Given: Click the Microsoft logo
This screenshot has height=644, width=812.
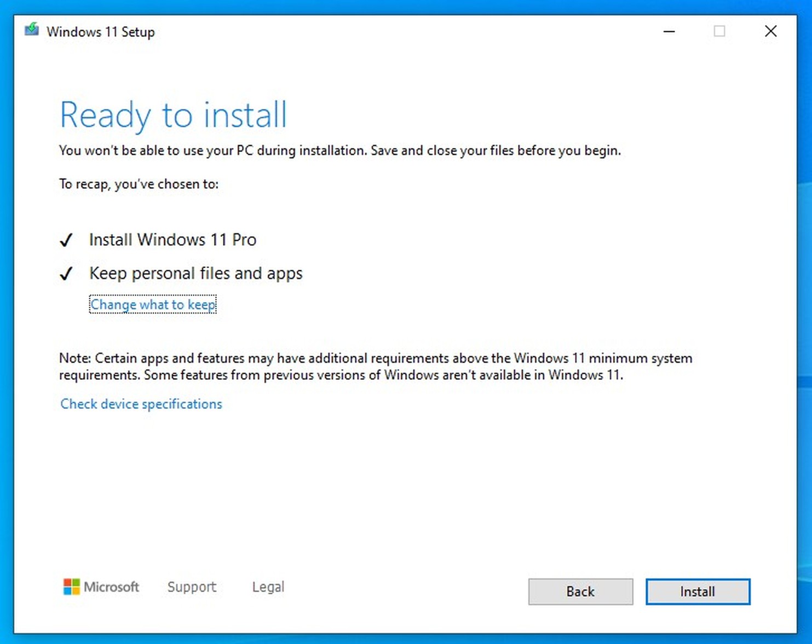Looking at the screenshot, I should 101,587.
